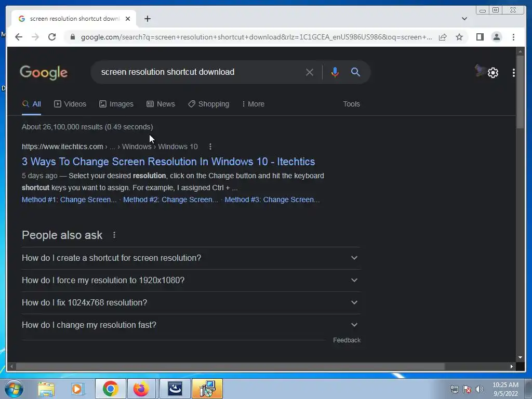Launch Windows Media Player from taskbar

click(77, 389)
